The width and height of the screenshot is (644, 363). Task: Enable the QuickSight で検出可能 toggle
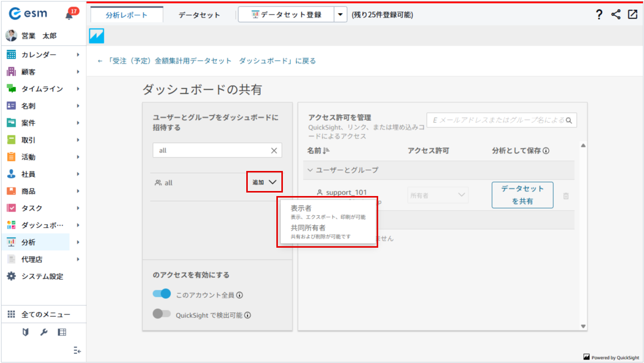[162, 314]
